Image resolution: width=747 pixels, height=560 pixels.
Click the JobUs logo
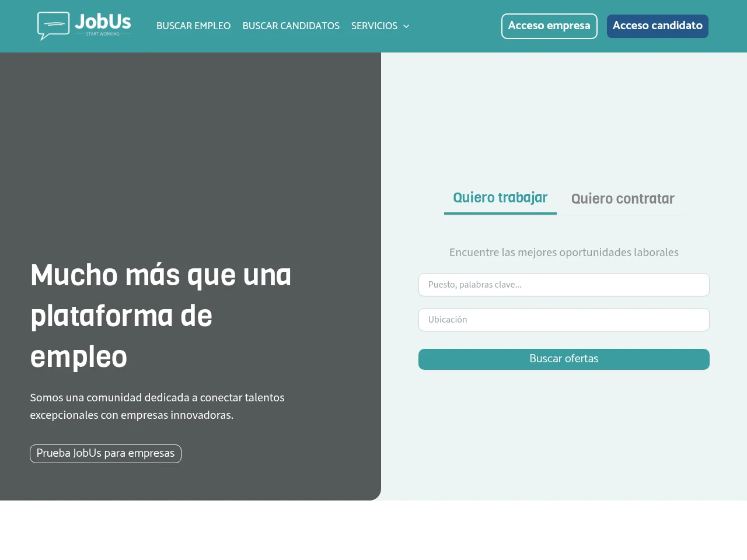point(84,26)
